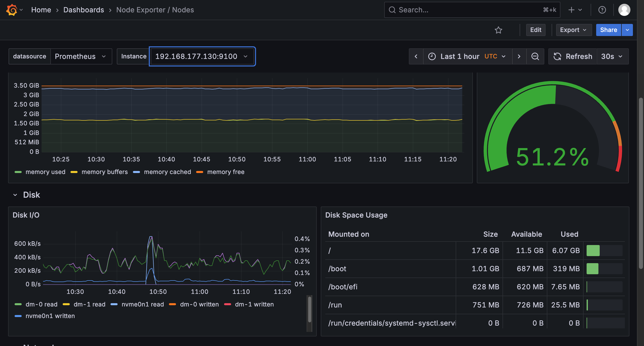The image size is (644, 346).
Task: Open the user profile avatar
Action: pyautogui.click(x=624, y=10)
